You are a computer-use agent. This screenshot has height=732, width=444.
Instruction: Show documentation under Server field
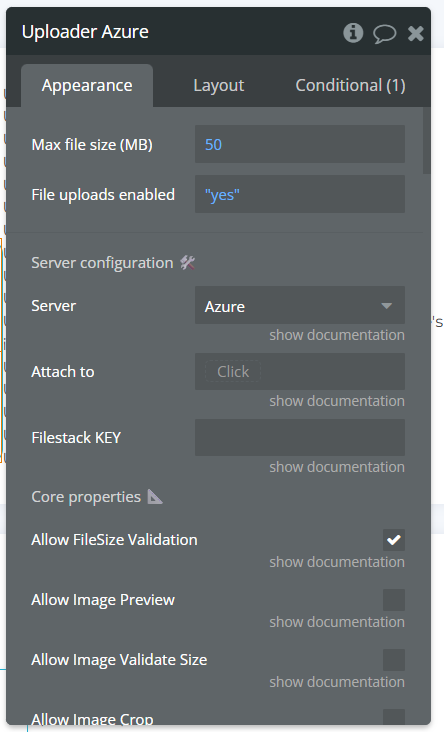tap(337, 335)
